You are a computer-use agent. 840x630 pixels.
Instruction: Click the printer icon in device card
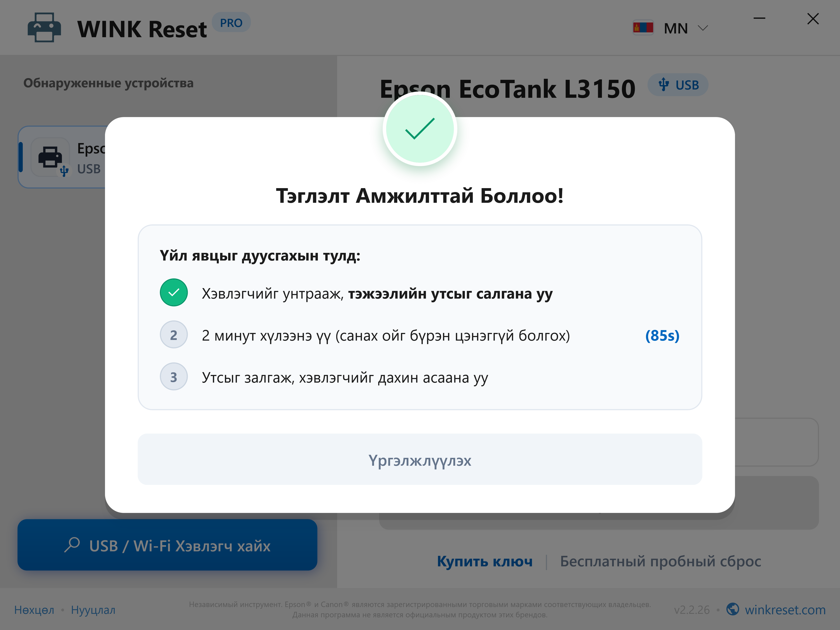[x=51, y=157]
